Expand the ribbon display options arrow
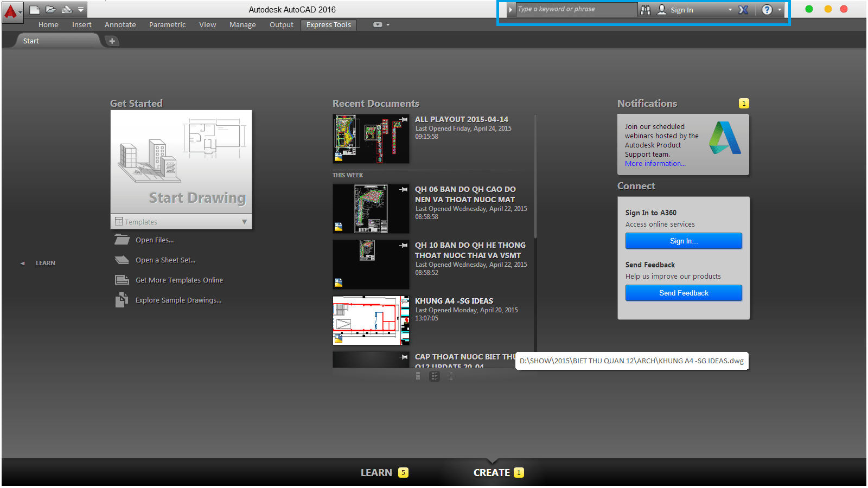The width and height of the screenshot is (868, 488). click(388, 25)
